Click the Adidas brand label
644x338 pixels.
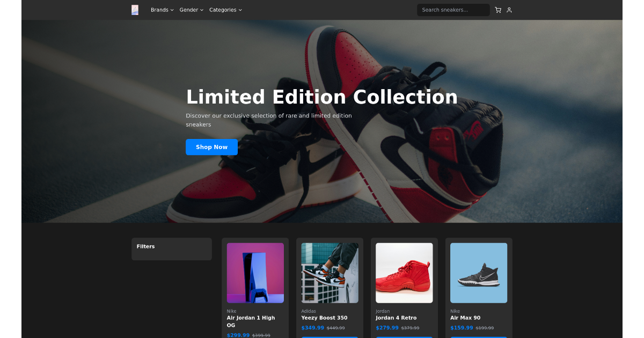coord(308,311)
